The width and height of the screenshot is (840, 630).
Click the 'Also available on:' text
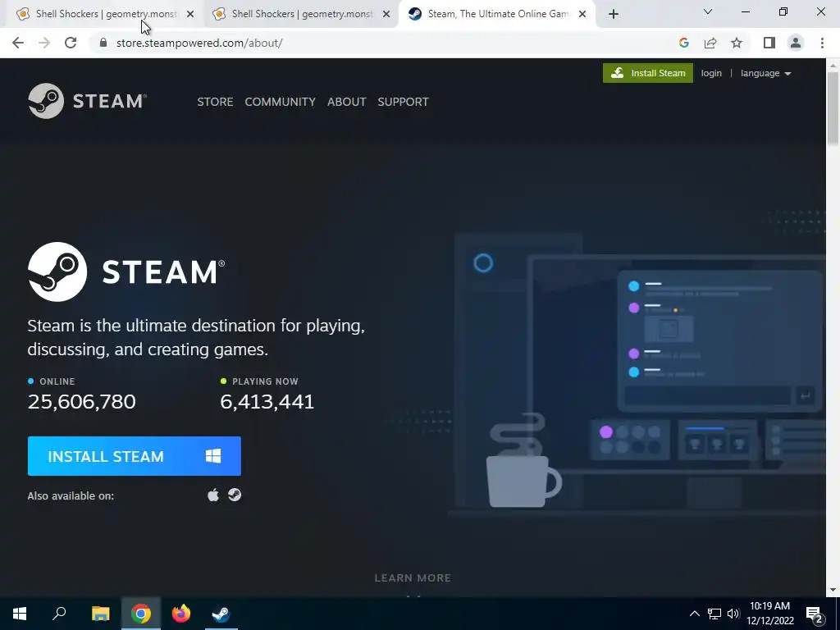[71, 496]
